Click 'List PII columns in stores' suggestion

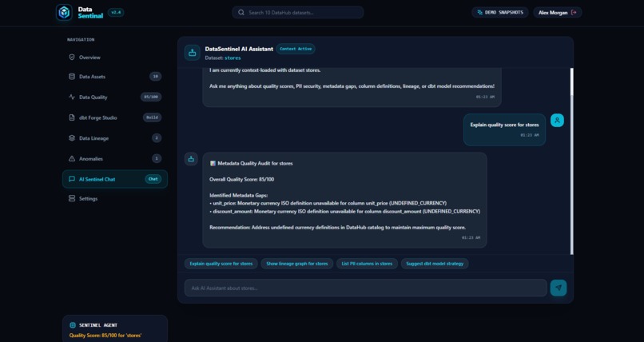[x=367, y=264]
